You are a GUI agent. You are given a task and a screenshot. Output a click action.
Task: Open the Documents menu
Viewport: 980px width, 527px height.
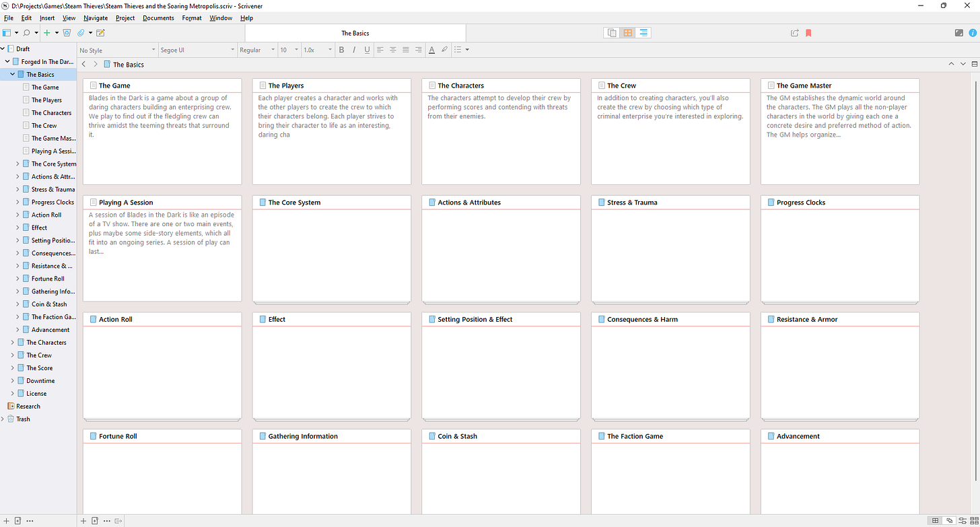tap(158, 18)
